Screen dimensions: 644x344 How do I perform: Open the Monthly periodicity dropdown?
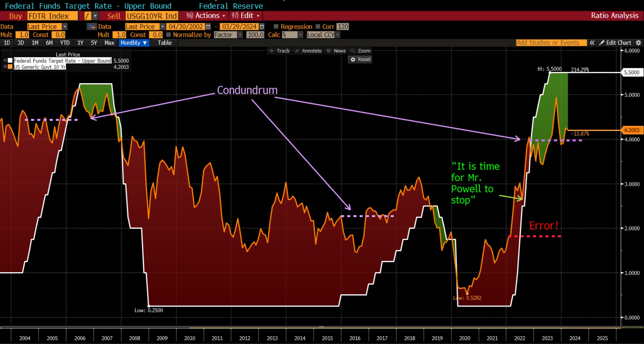[x=134, y=43]
